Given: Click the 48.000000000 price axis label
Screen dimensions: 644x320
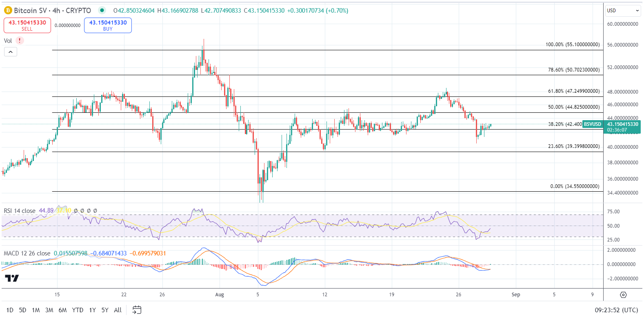Looking at the screenshot, I should click(x=623, y=92).
